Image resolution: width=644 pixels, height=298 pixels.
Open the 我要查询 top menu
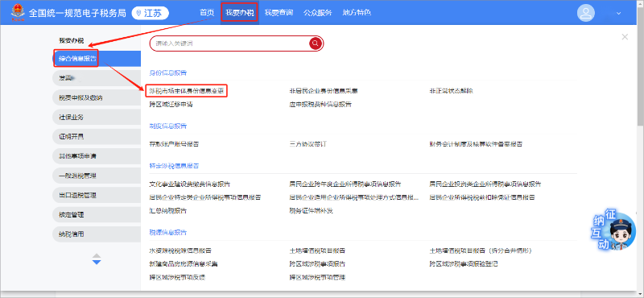pos(279,13)
